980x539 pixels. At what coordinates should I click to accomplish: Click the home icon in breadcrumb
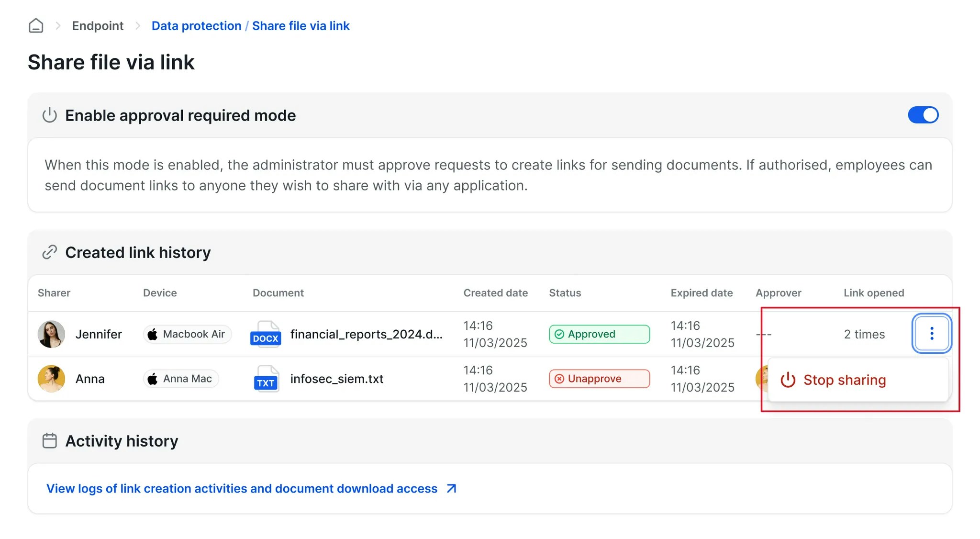[36, 26]
